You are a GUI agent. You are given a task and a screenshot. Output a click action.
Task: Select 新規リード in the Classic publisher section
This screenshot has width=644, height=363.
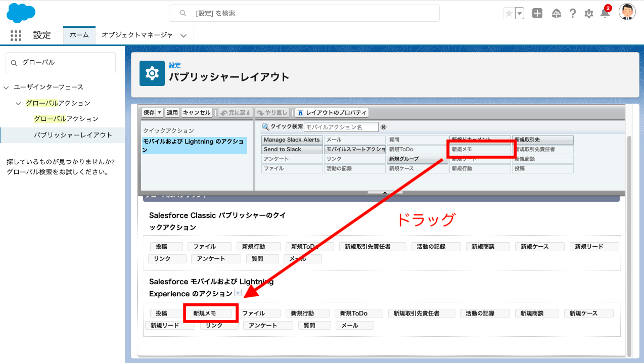tap(594, 247)
